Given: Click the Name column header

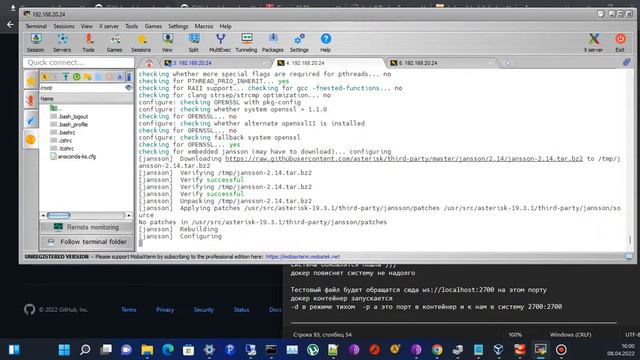Looking at the screenshot, I should 86,99.
